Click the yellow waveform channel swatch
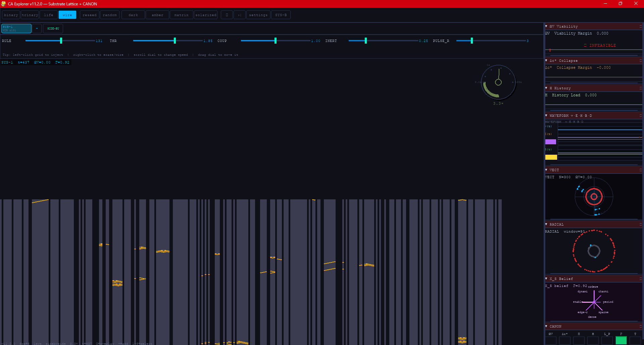 [551, 157]
